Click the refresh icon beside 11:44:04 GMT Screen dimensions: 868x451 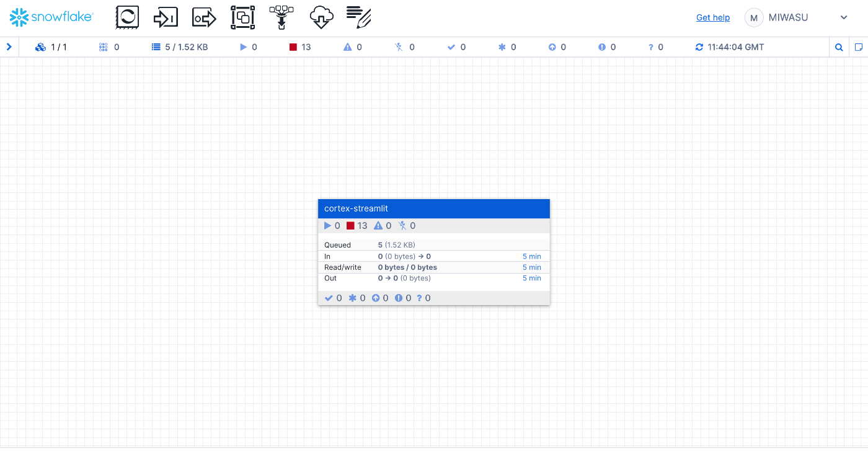click(699, 47)
